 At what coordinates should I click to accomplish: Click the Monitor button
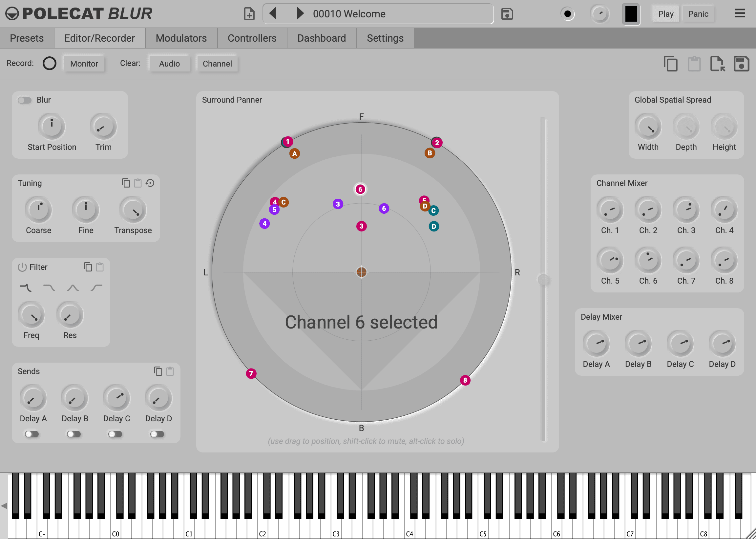point(84,64)
